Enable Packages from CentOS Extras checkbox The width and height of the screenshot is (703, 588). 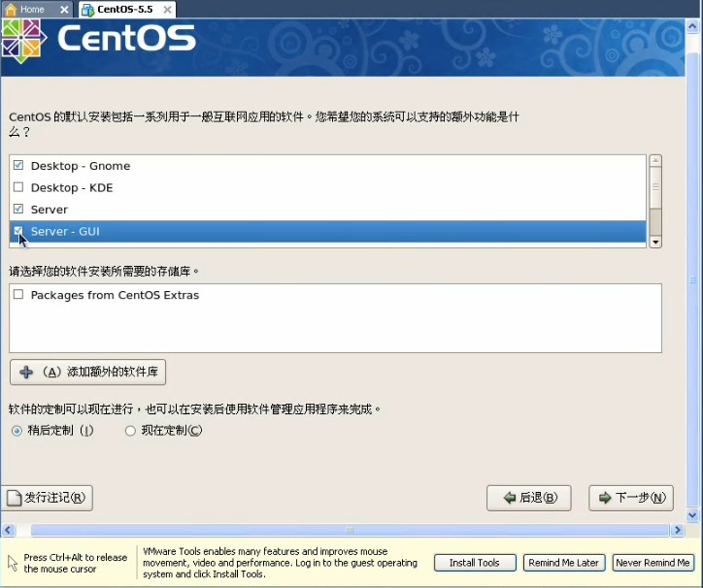[x=18, y=294]
